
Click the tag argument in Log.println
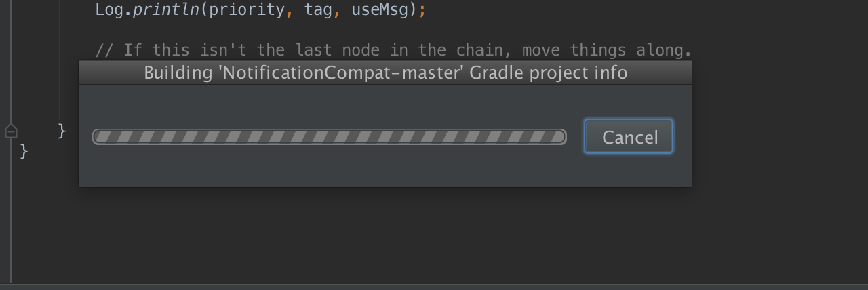click(317, 10)
